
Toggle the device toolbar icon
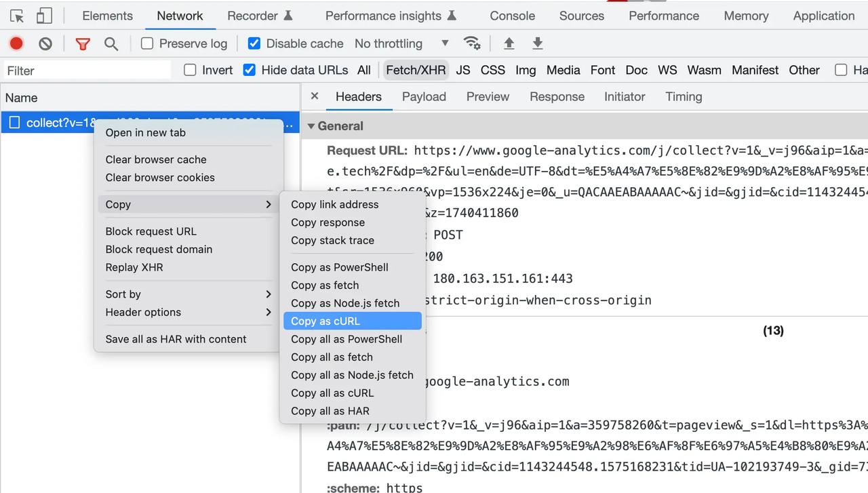coord(44,16)
